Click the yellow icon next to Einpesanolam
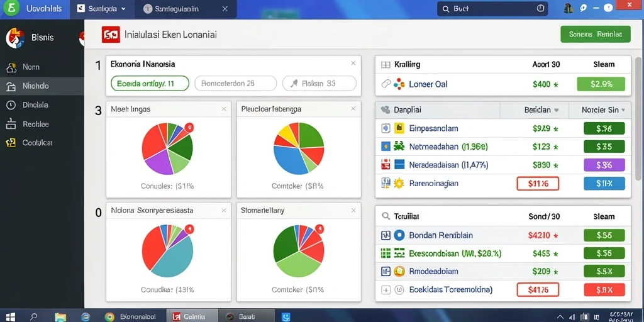 point(399,128)
